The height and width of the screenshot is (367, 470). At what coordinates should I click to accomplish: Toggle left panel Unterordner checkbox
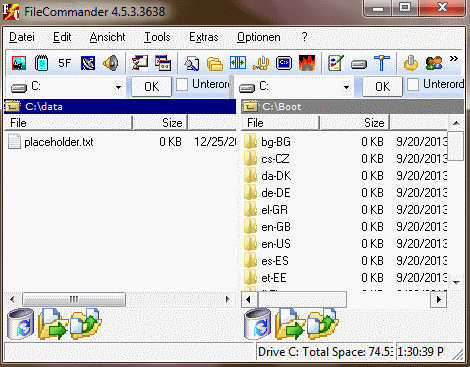point(182,84)
